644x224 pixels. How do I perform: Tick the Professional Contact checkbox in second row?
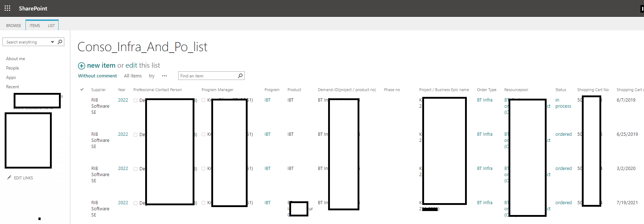click(135, 135)
